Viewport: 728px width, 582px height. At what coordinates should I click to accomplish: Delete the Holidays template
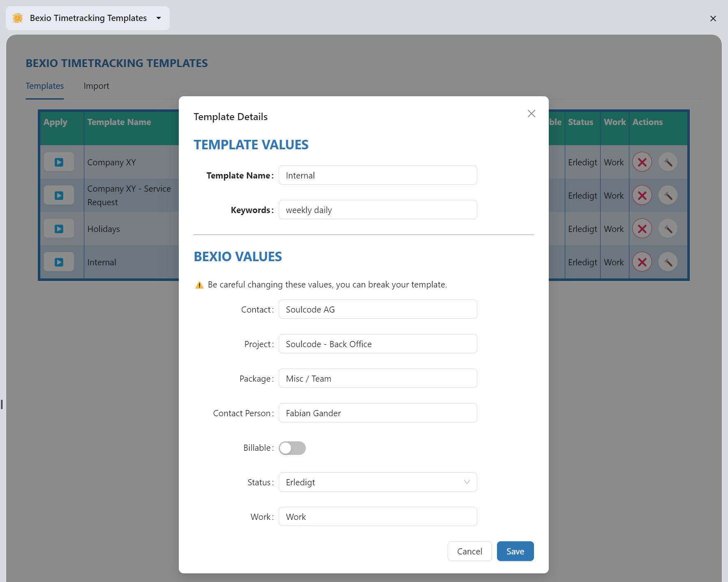[642, 229]
